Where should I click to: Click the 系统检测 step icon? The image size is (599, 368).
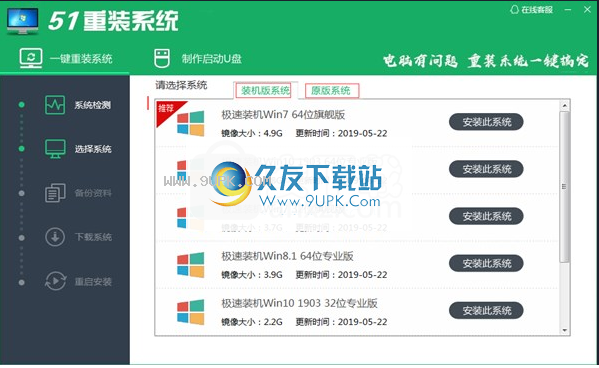tap(55, 105)
